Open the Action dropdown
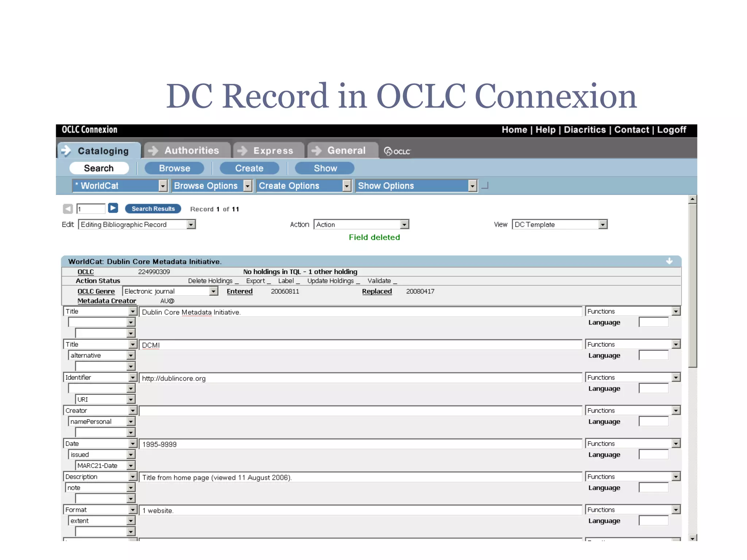Viewport: 747px width, 560px height. tap(361, 224)
